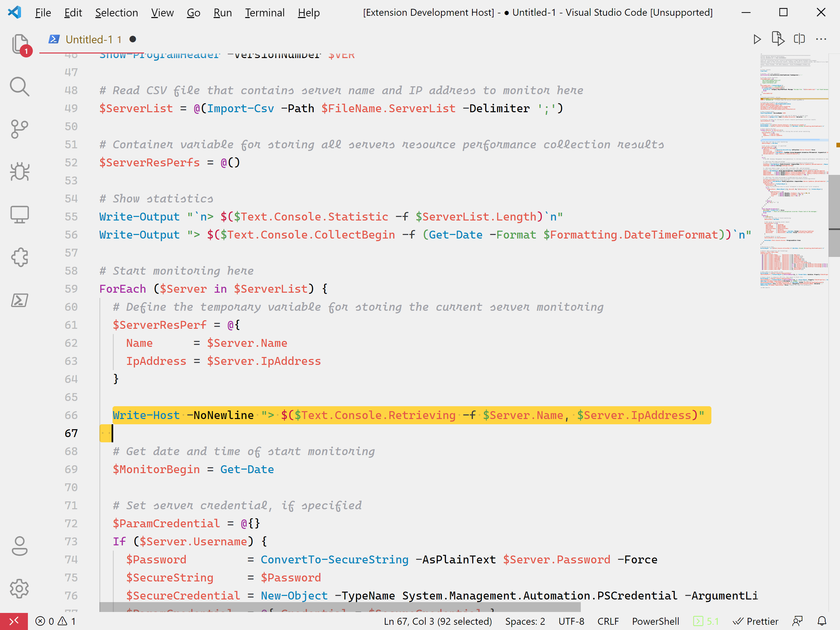The height and width of the screenshot is (630, 840).
Task: Open the editor More Actions ellipsis
Action: pyautogui.click(x=821, y=39)
